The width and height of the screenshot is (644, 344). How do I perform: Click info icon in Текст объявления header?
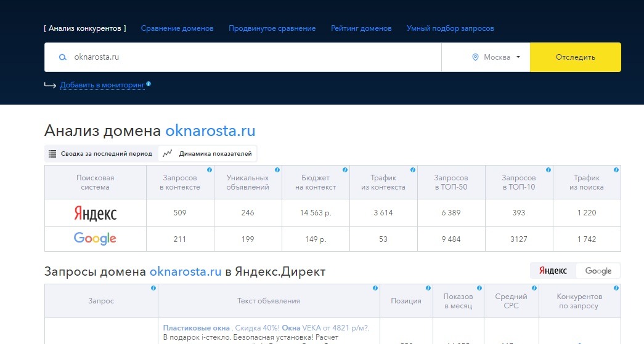[375, 288]
